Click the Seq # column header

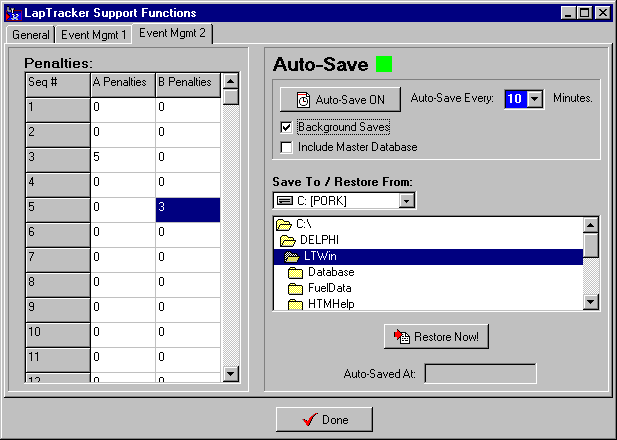click(58, 85)
